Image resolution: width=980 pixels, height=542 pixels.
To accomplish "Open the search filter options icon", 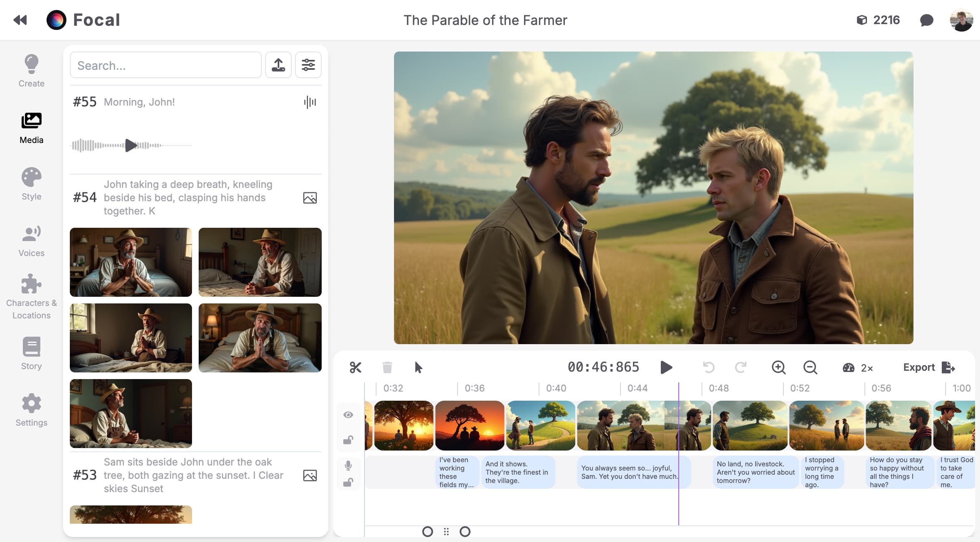I will [308, 65].
